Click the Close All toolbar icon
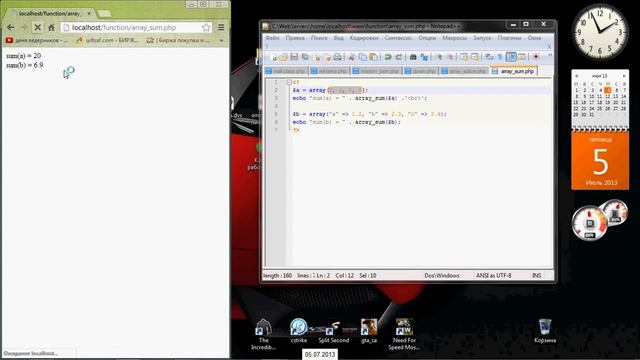The image size is (640, 360). pos(327,57)
